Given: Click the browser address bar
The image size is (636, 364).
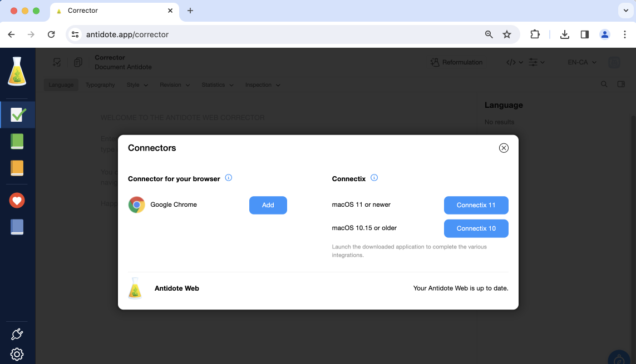Looking at the screenshot, I should coord(278,34).
